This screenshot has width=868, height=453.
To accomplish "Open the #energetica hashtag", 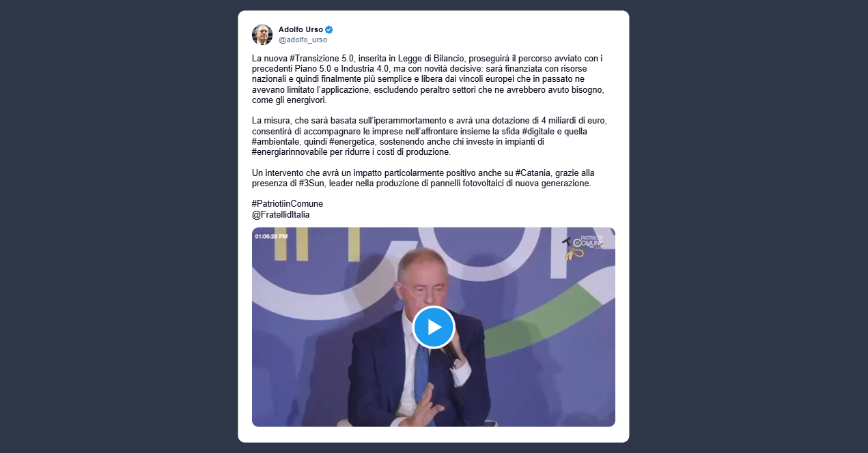I will click(x=352, y=141).
